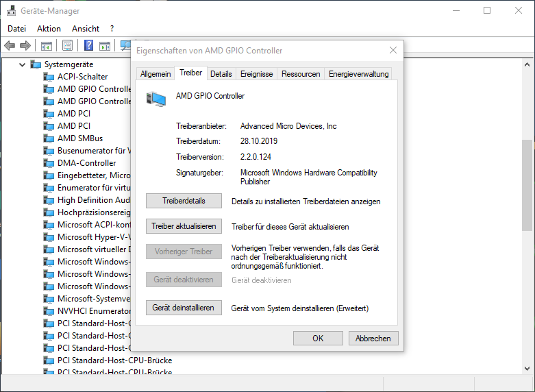The image size is (535, 392).
Task: Click the Microsoft ACPI-kon device icon
Action: [x=49, y=225]
